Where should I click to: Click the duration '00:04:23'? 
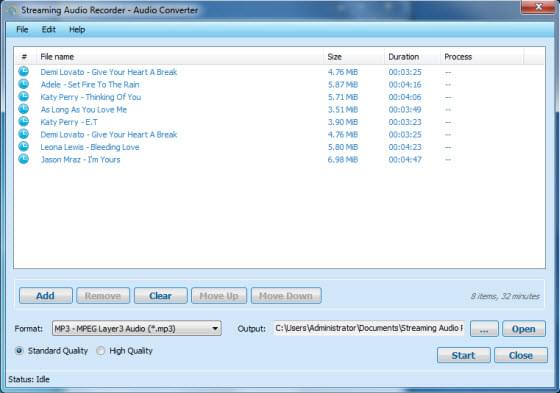pyautogui.click(x=405, y=147)
